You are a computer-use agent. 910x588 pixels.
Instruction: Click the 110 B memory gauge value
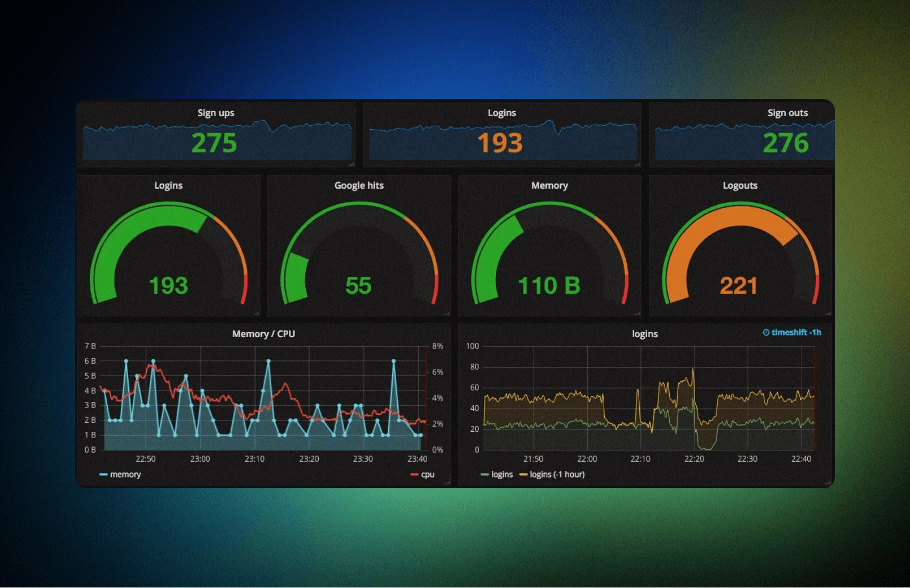tap(549, 286)
